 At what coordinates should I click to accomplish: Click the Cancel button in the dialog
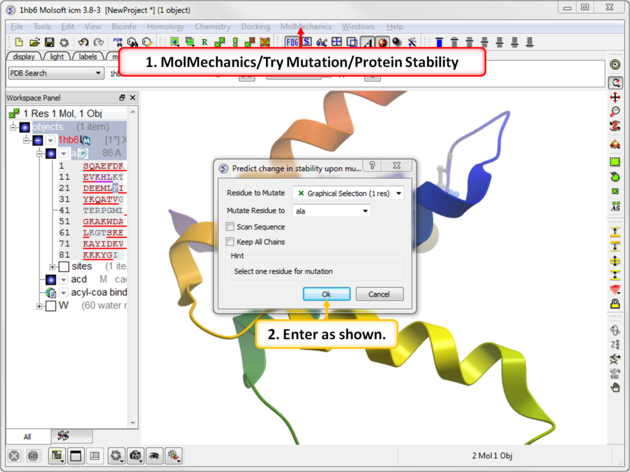(x=379, y=294)
